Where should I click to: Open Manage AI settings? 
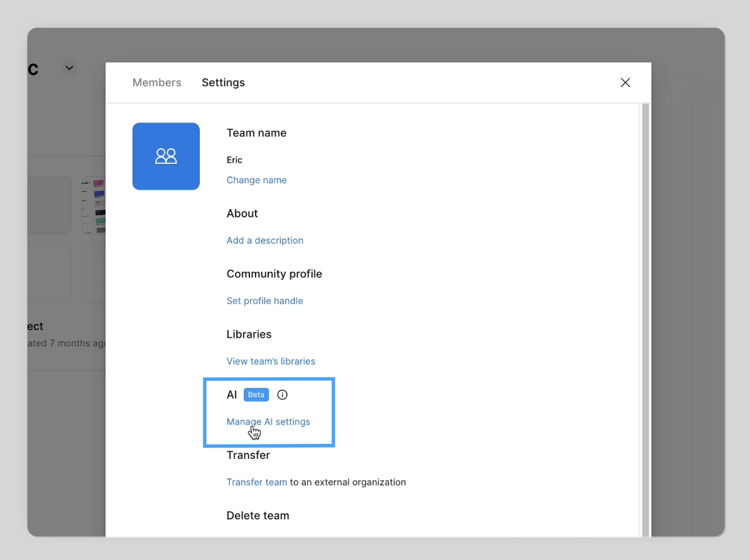click(268, 421)
